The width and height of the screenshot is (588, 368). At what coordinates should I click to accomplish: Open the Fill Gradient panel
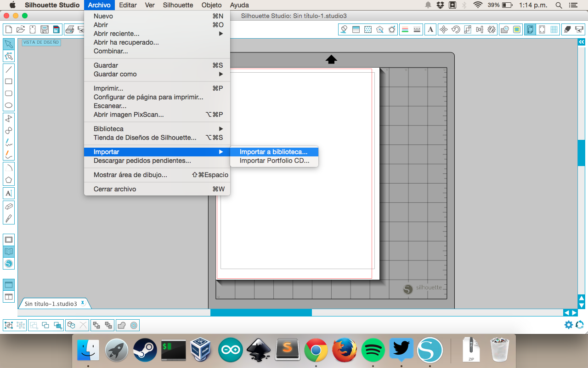tap(356, 29)
